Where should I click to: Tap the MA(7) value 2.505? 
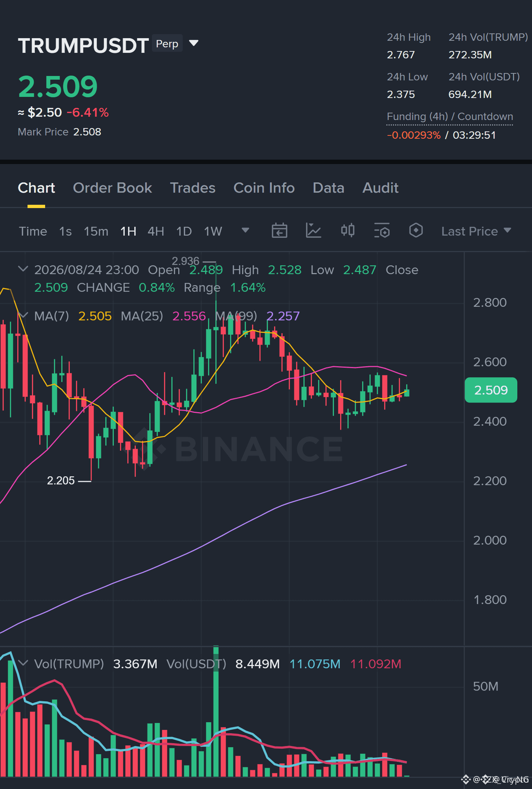click(95, 316)
